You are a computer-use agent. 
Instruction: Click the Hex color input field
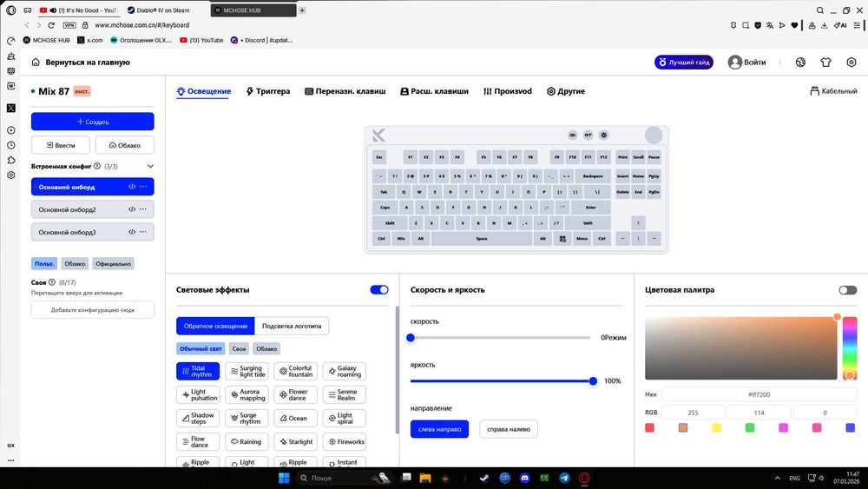tap(759, 394)
